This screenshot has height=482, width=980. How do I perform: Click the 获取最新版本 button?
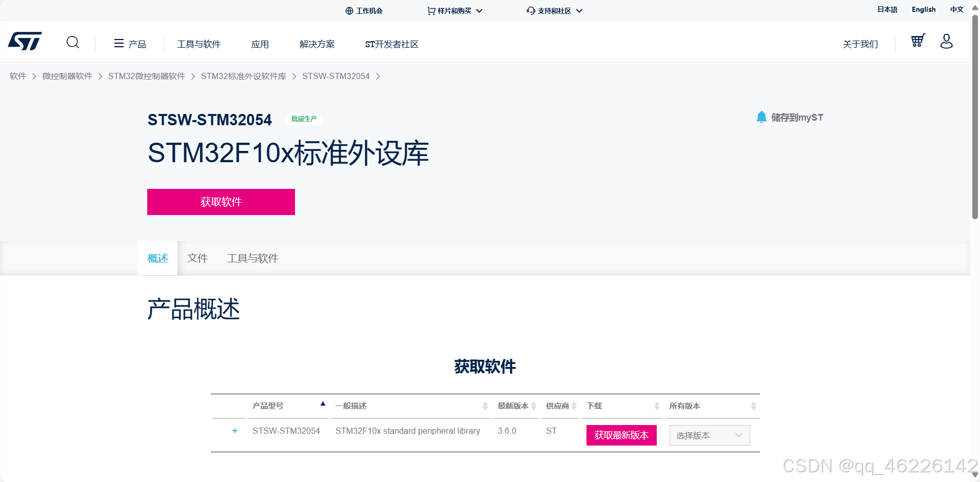pos(621,435)
